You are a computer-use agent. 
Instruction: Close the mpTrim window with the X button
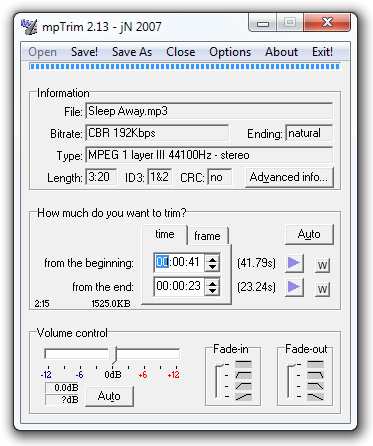click(x=327, y=23)
